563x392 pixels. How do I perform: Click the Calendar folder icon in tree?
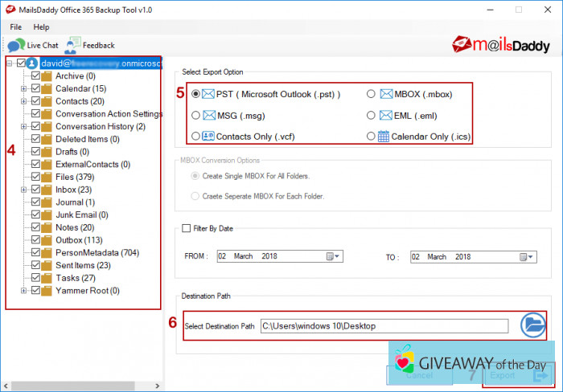coord(47,88)
